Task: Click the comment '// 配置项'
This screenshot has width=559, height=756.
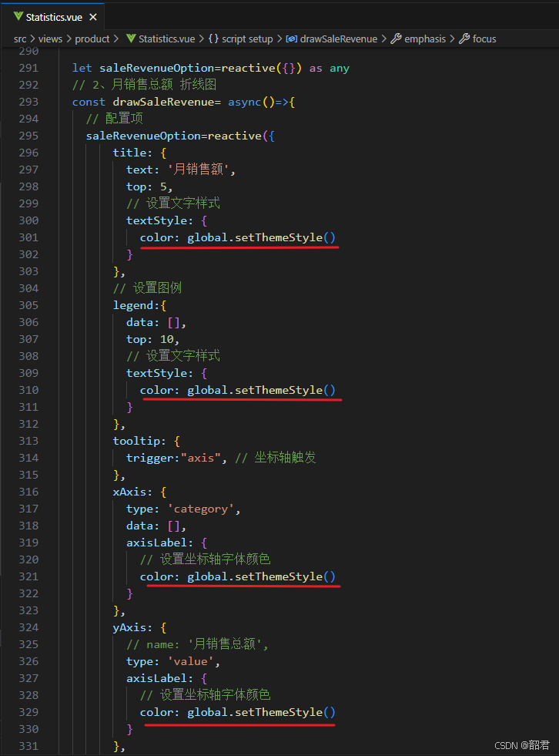Action: click(x=114, y=119)
